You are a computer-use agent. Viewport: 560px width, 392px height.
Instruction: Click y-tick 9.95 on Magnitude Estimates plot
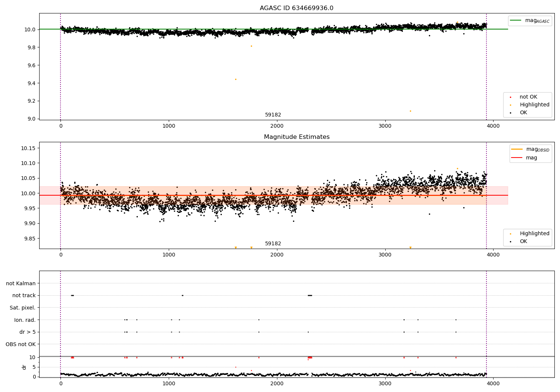coord(29,208)
